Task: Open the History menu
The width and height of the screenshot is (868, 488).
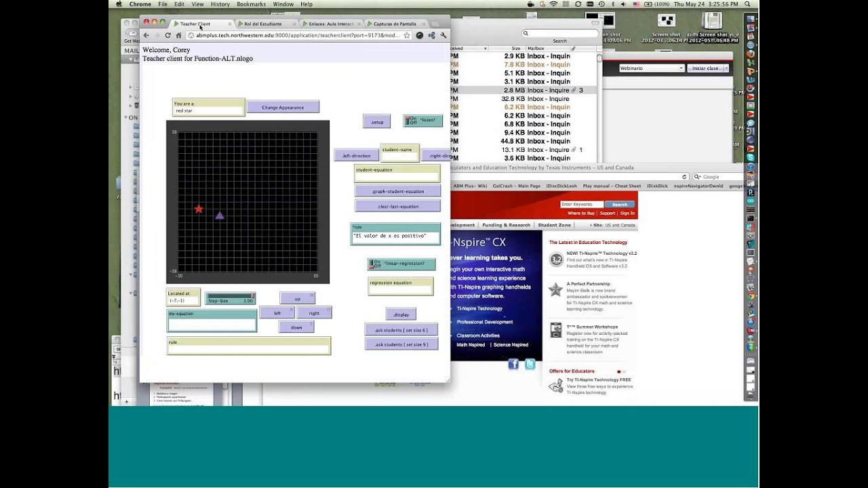Action: click(x=220, y=4)
